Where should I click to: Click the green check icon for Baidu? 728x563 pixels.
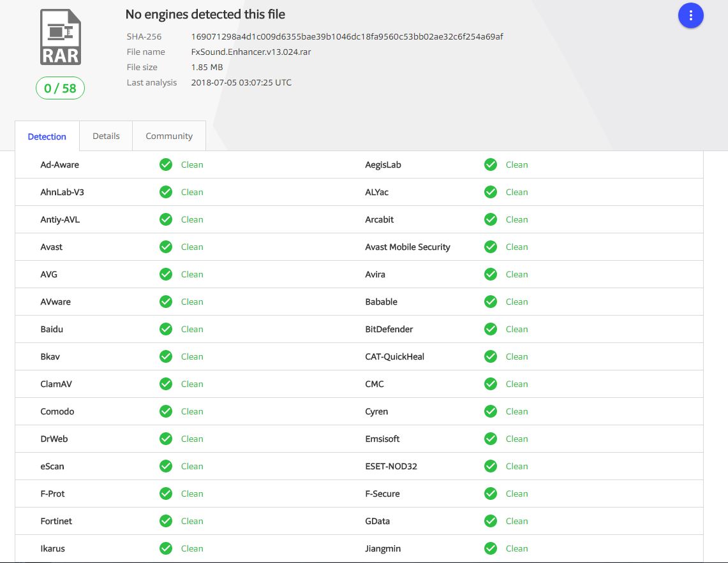point(166,329)
